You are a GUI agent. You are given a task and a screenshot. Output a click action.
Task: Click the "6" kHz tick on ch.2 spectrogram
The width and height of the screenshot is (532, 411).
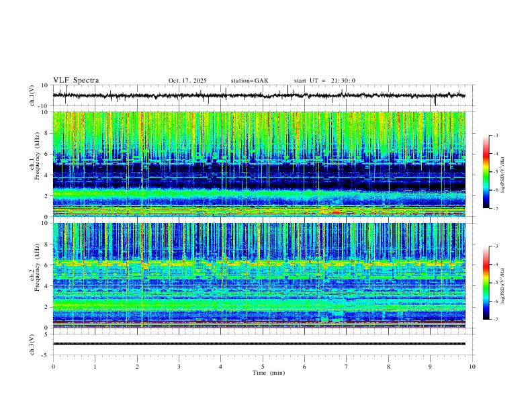(47, 265)
